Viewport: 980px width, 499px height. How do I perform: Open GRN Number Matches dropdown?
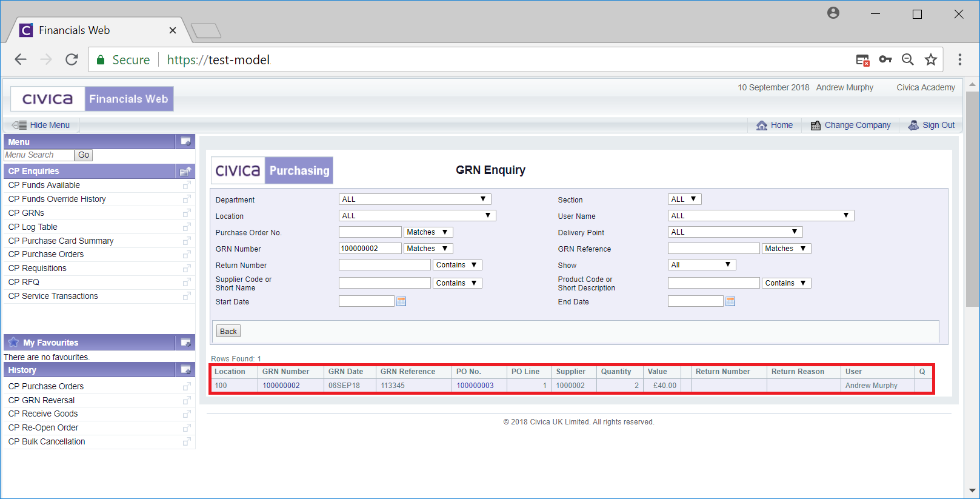point(428,249)
